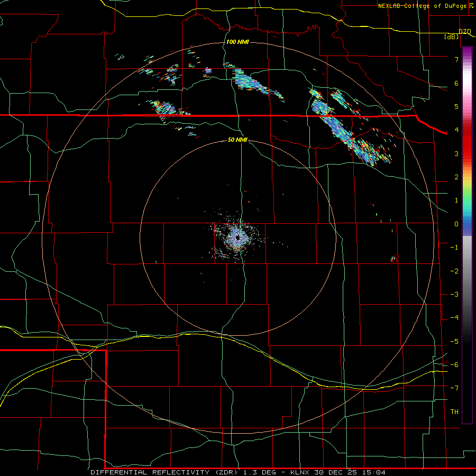
Task: Click the 4 value on the scale
Action: point(456,130)
